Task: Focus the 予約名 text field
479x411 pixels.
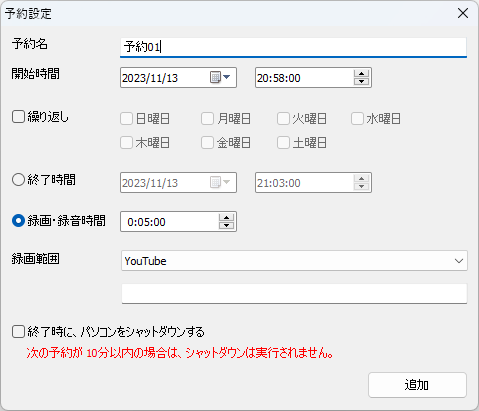Action: [293, 47]
